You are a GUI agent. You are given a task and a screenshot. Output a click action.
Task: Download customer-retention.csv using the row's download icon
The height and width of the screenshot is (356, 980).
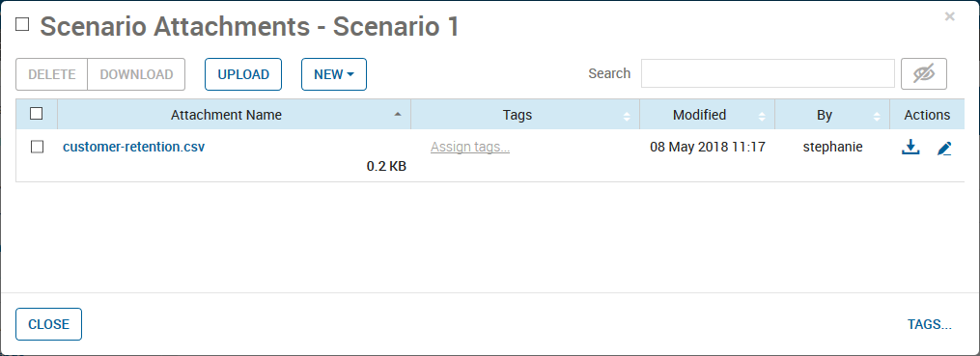click(x=910, y=148)
